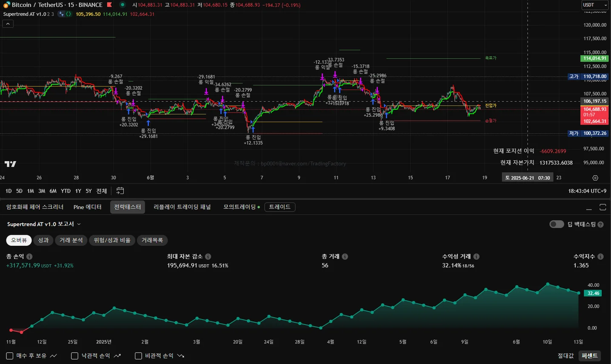Click the info icon beside 최대 자본 감소
This screenshot has width=611, height=364.
click(x=208, y=256)
